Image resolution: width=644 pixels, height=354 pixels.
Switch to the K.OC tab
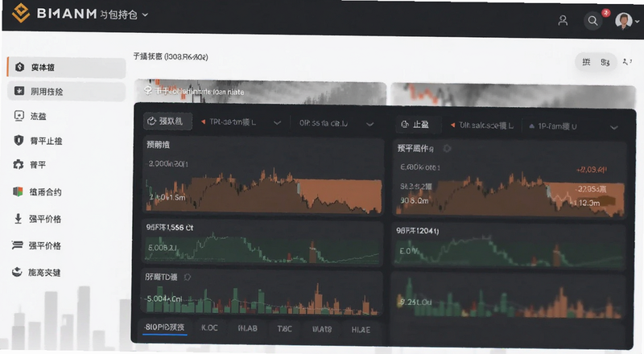point(209,327)
